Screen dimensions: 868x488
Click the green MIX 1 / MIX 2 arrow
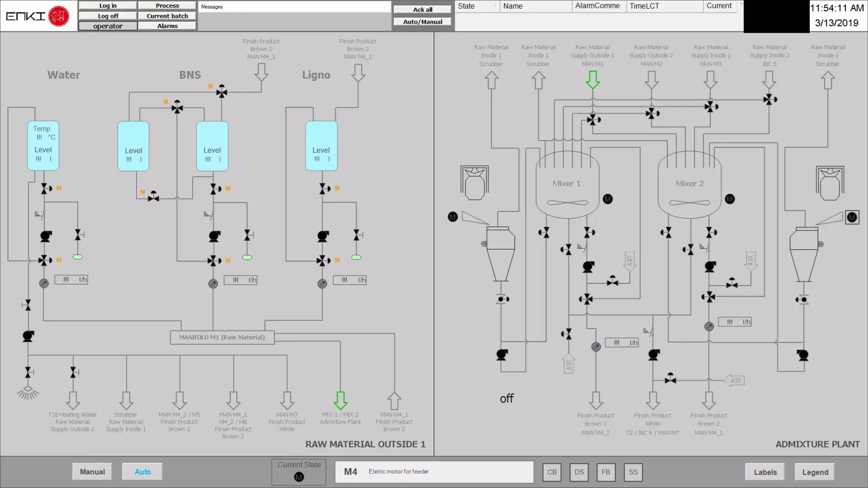[x=340, y=400]
